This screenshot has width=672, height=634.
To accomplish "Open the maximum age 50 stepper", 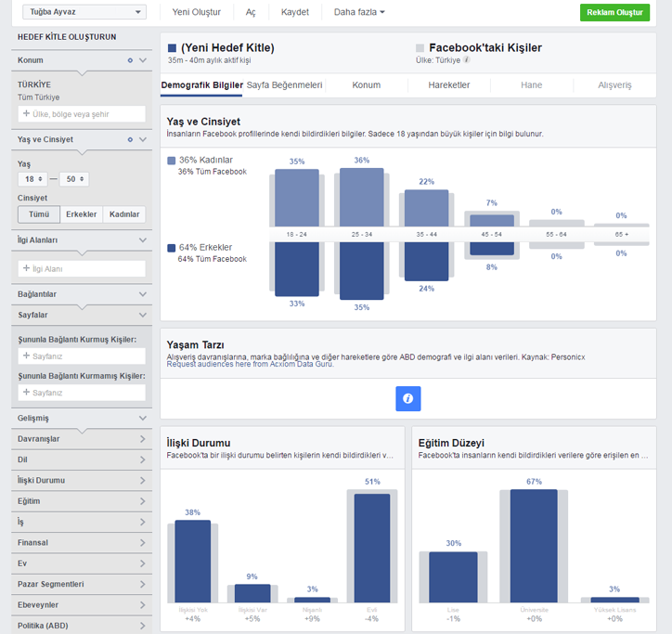I will 74,179.
